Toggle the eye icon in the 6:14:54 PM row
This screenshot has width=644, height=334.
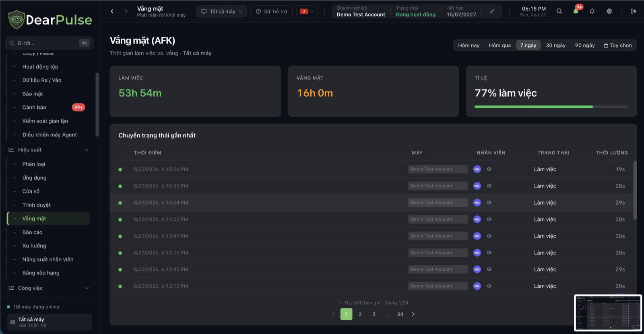point(489,203)
